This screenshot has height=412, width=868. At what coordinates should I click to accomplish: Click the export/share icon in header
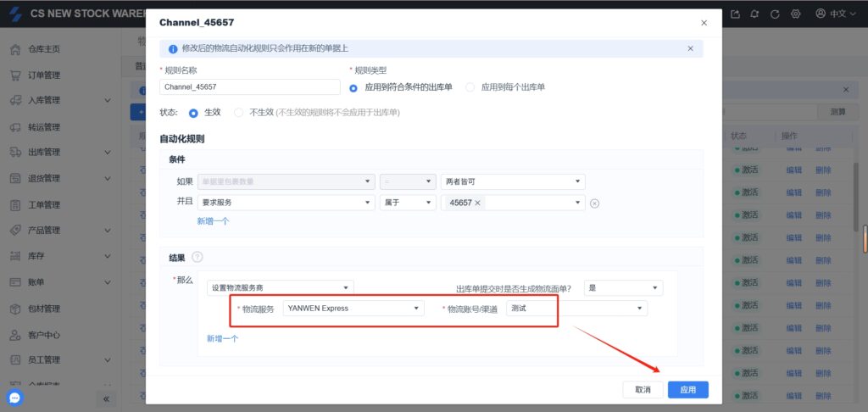pyautogui.click(x=734, y=14)
